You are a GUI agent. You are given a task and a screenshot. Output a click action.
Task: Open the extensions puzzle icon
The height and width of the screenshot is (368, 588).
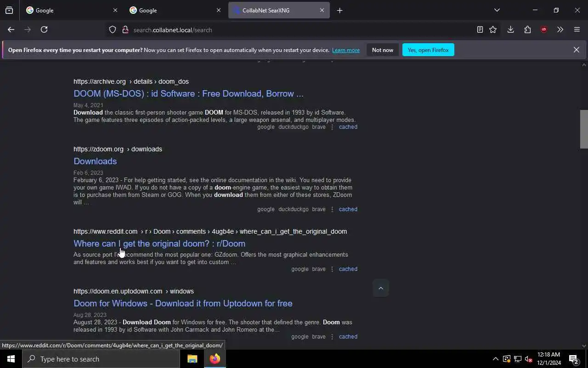click(x=527, y=29)
